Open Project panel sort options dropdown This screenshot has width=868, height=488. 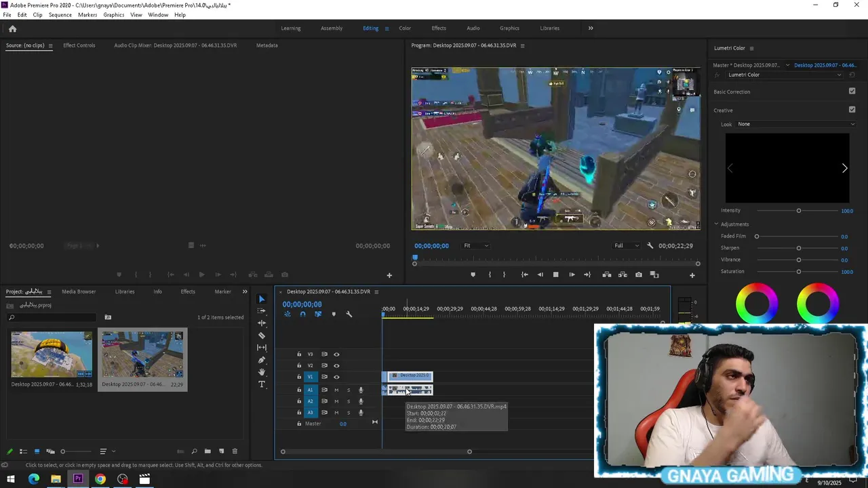pyautogui.click(x=107, y=451)
